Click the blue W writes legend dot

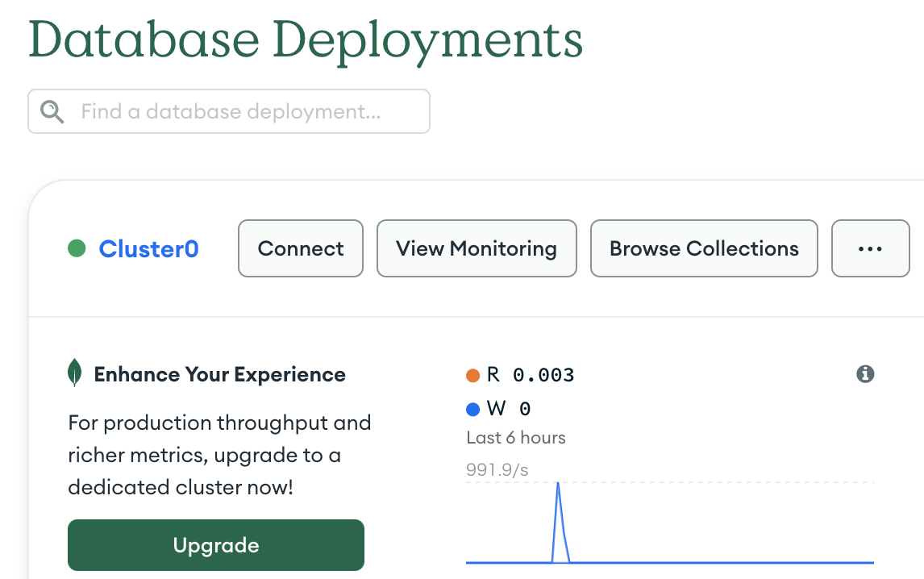click(x=472, y=409)
